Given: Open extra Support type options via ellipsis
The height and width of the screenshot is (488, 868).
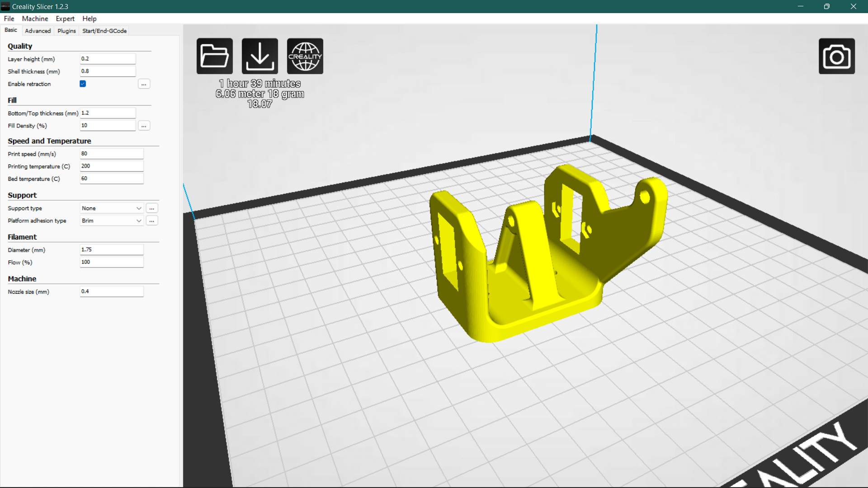Looking at the screenshot, I should (152, 208).
